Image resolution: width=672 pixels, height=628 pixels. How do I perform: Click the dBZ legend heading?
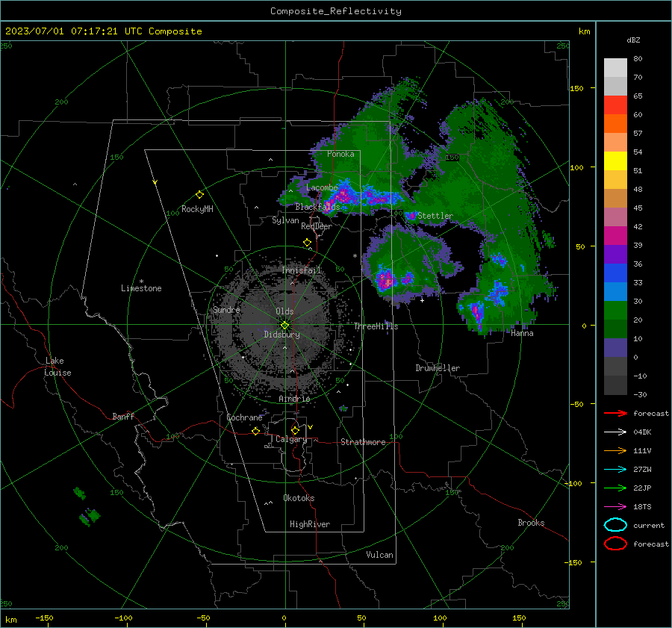pyautogui.click(x=633, y=40)
